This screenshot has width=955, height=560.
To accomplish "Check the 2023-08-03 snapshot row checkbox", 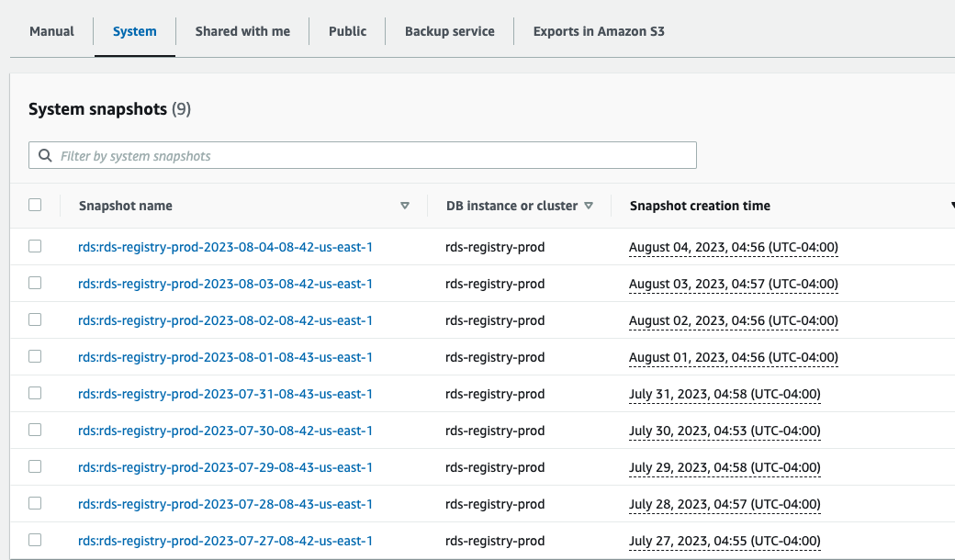I will click(35, 283).
